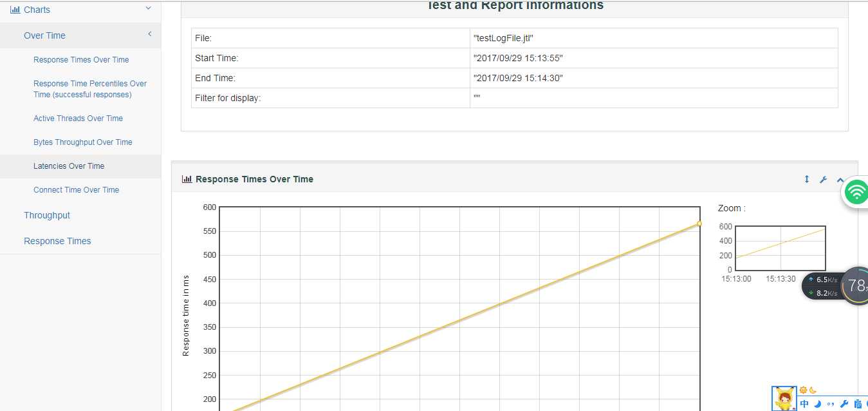This screenshot has width=868, height=411.
Task: Click the 15:13:30 label under zoom chart
Action: [x=780, y=279]
